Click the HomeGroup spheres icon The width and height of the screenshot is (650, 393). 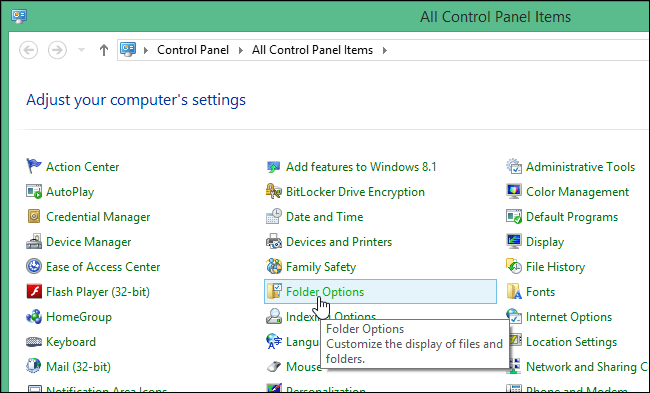pos(34,317)
